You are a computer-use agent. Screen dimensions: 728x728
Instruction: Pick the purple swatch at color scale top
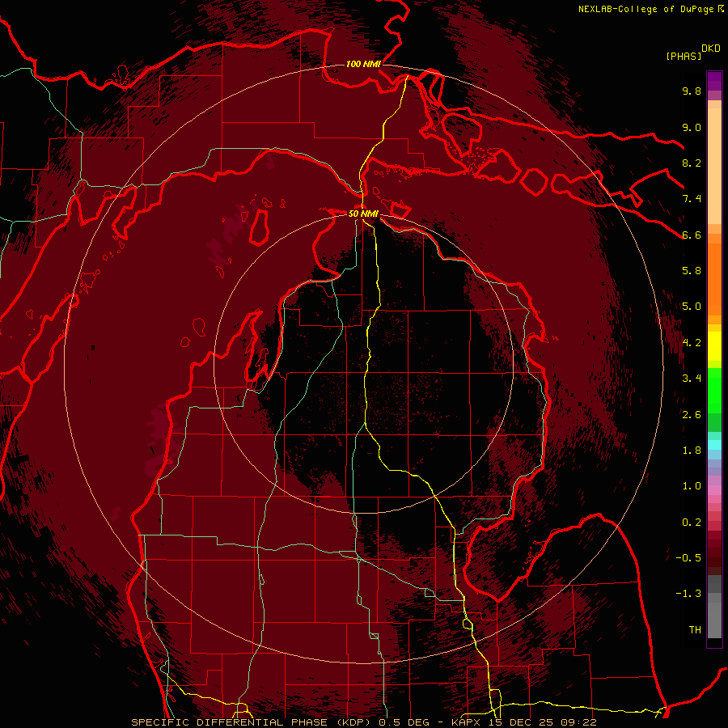pos(714,81)
